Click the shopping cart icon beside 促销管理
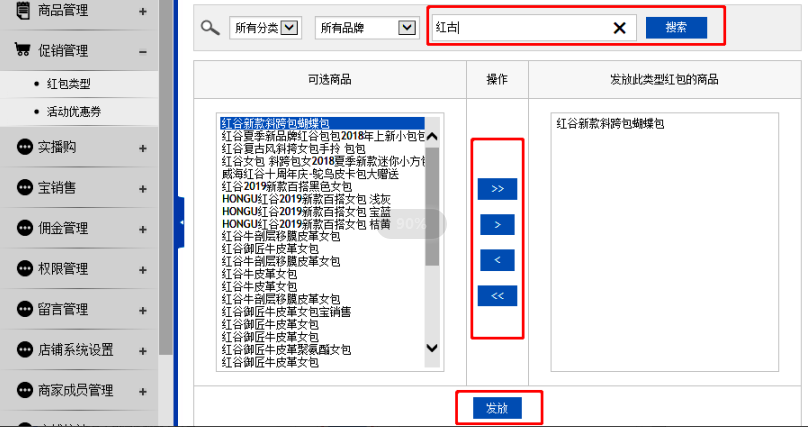The width and height of the screenshot is (808, 427). point(22,50)
